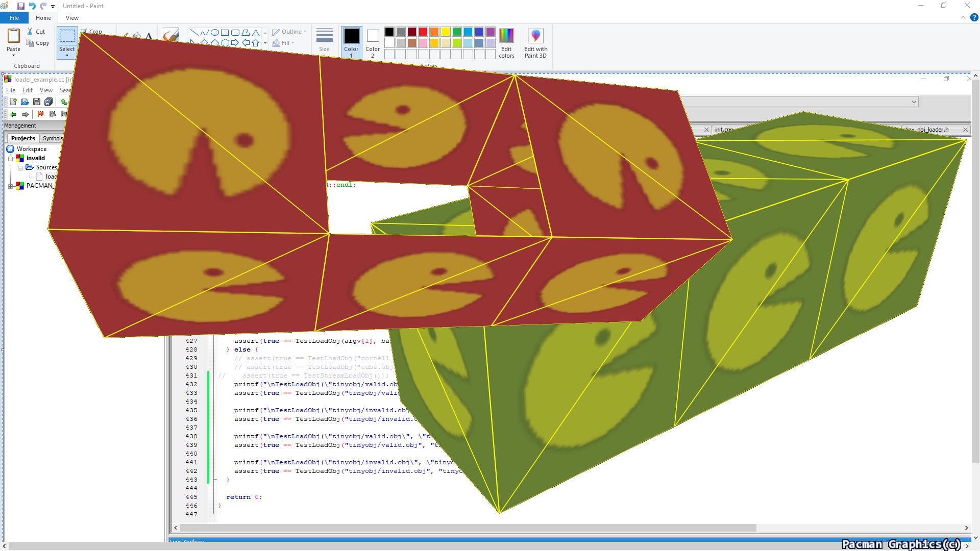Image resolution: width=980 pixels, height=551 pixels.
Task: Toggle a bookmark with the red flag icon
Action: 40,114
